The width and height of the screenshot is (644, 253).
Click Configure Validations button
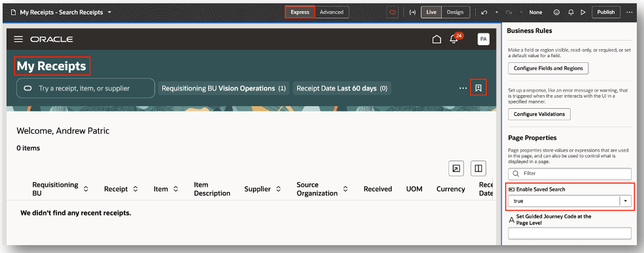point(539,114)
